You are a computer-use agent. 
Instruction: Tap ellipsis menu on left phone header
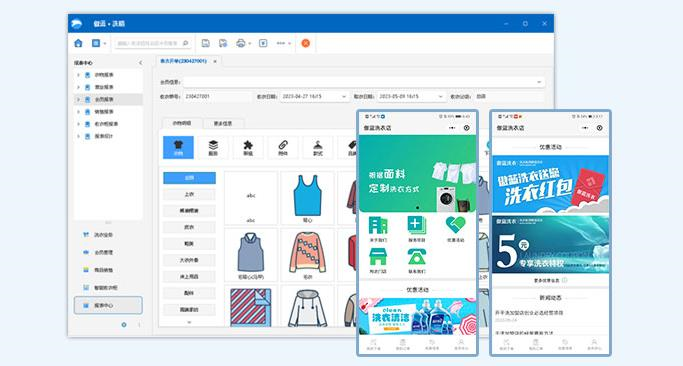click(452, 128)
